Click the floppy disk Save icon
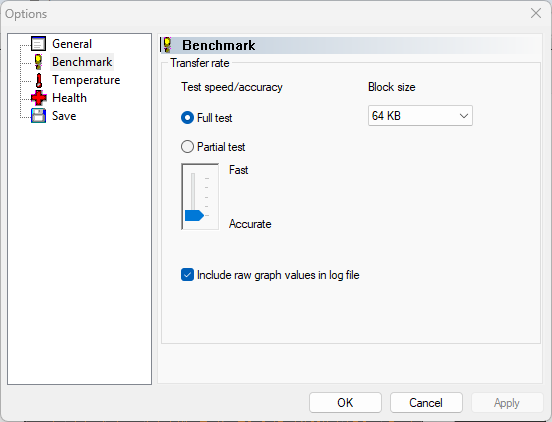The width and height of the screenshot is (552, 422). pos(38,116)
